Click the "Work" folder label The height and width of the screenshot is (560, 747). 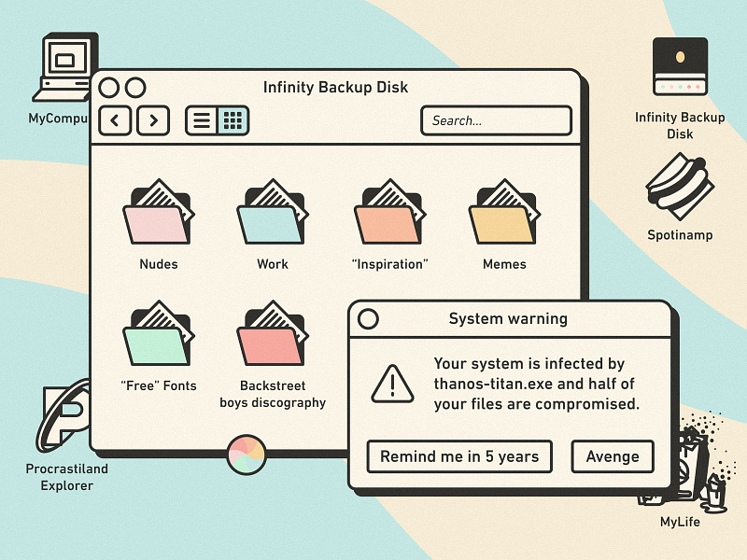(x=273, y=264)
